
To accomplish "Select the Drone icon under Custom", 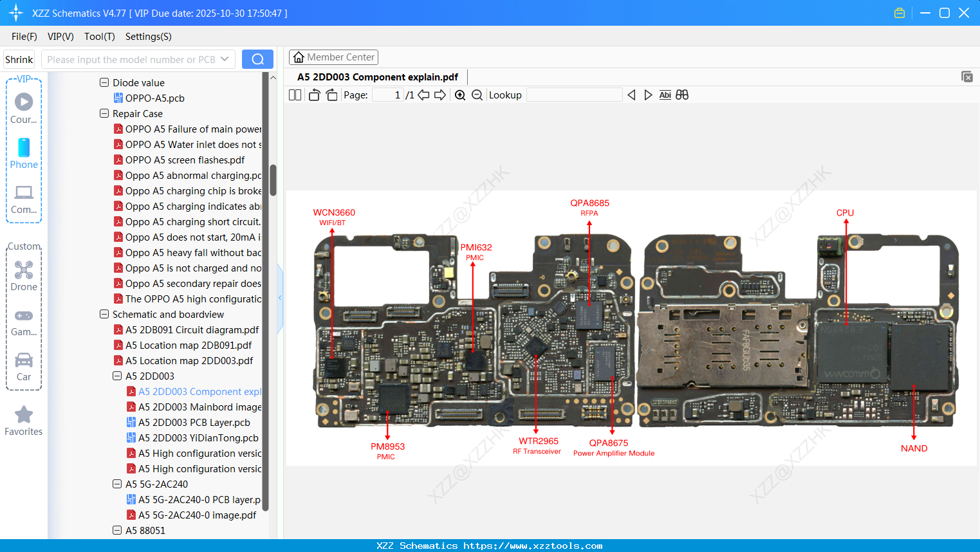I will 23,270.
